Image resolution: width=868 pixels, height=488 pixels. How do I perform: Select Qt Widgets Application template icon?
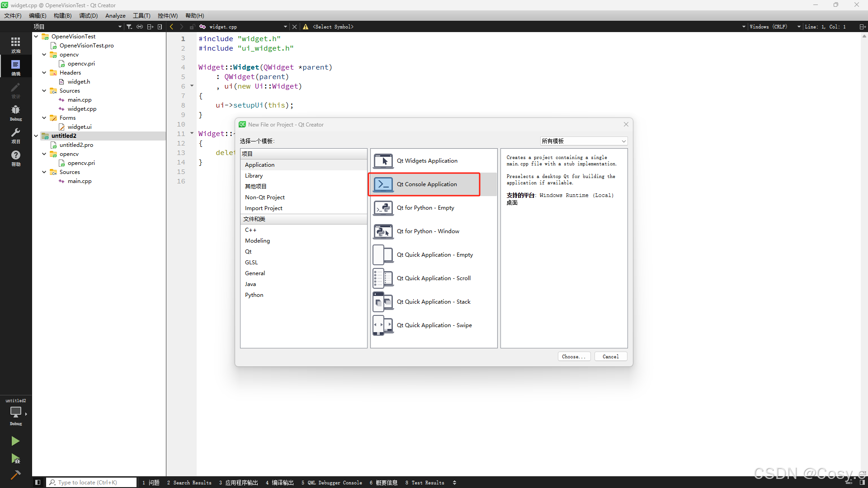383,161
